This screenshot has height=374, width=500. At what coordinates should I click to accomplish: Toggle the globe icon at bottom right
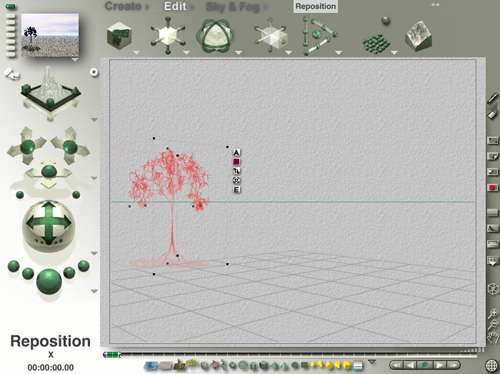click(491, 365)
